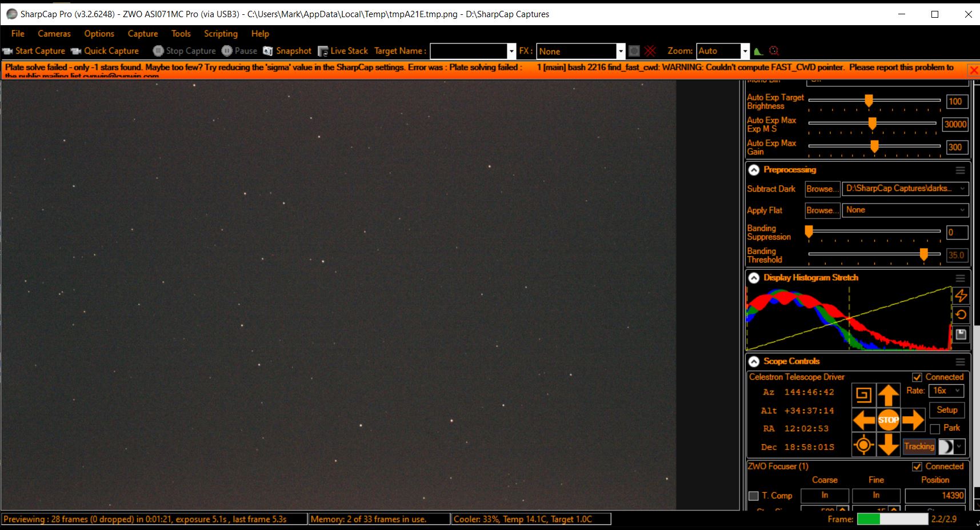Take a Snapshot of the frame
Image resolution: width=980 pixels, height=530 pixels.
pos(287,51)
